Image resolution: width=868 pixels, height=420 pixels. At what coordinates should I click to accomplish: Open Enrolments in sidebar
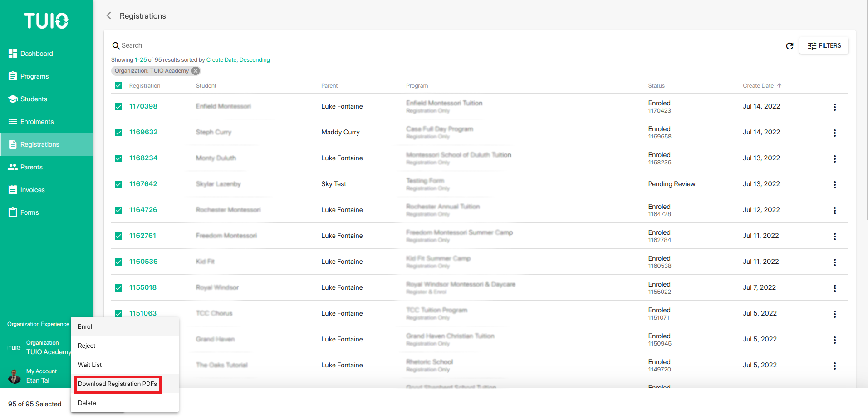tap(46, 122)
